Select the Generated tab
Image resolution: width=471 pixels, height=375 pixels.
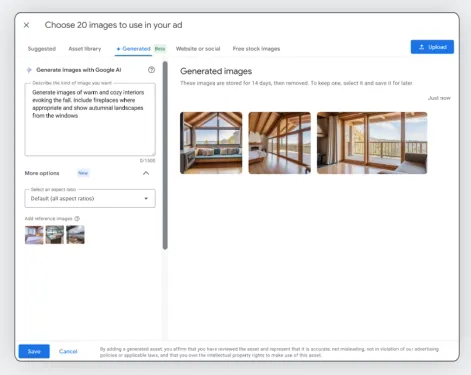click(133, 49)
